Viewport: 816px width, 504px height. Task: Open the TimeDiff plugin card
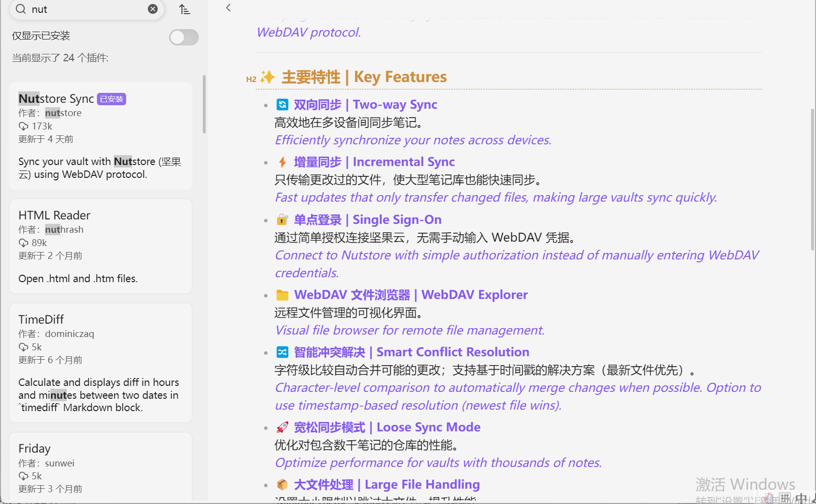tap(100, 363)
